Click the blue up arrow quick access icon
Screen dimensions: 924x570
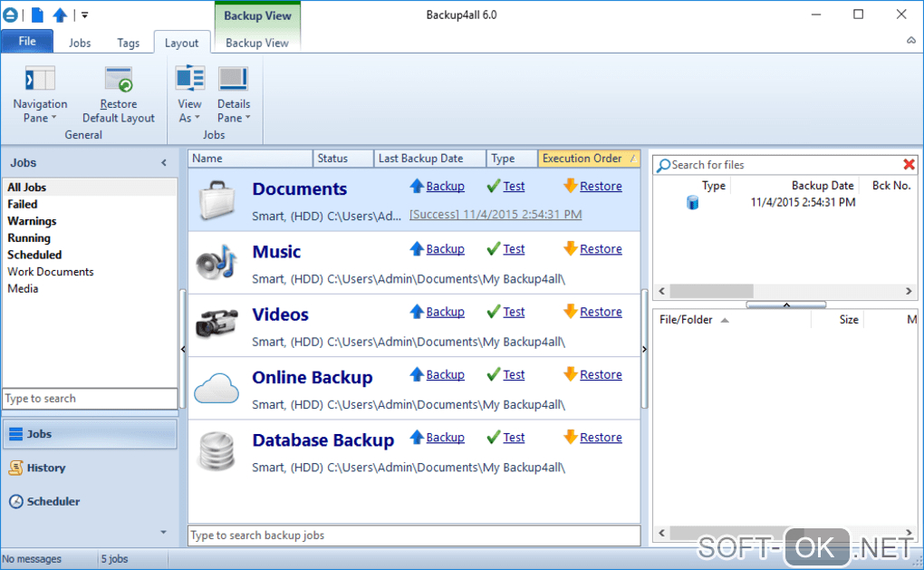click(x=60, y=14)
